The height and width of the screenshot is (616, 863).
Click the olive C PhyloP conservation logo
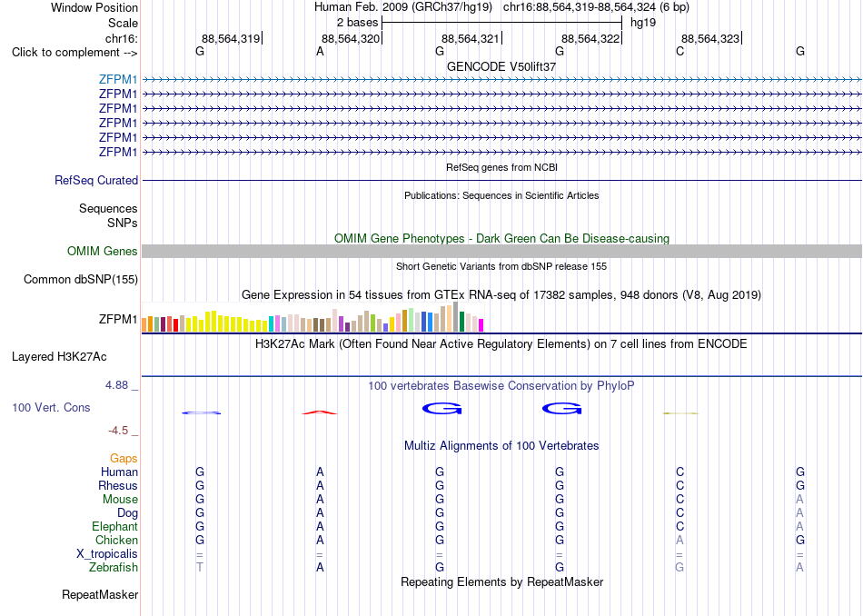click(x=680, y=412)
